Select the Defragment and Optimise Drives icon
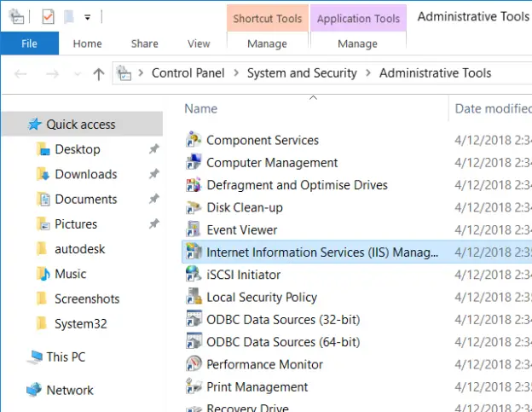Screen dimensions: 532x412 tap(194, 184)
